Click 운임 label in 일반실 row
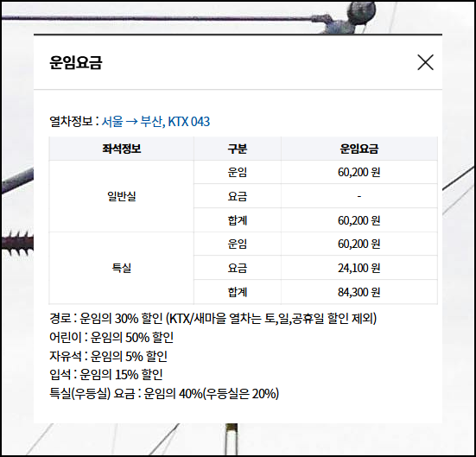 coord(238,172)
